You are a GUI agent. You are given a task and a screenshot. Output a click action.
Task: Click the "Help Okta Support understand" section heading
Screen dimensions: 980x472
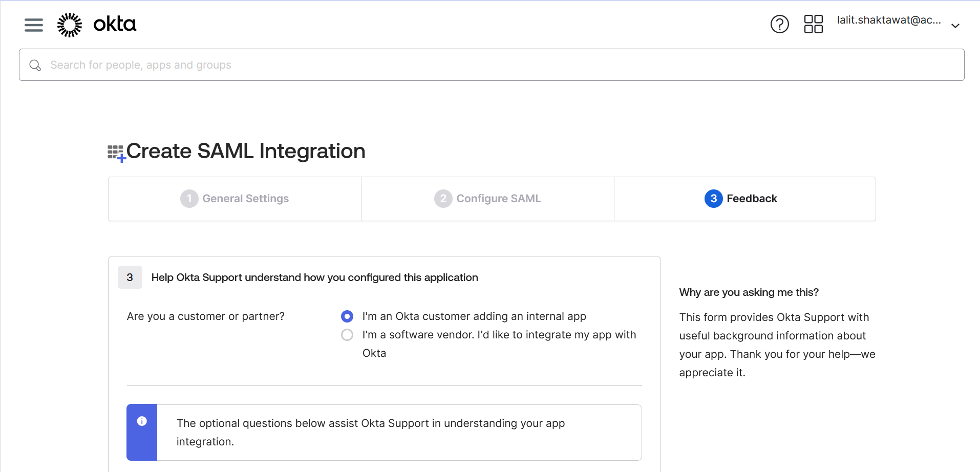tap(315, 277)
